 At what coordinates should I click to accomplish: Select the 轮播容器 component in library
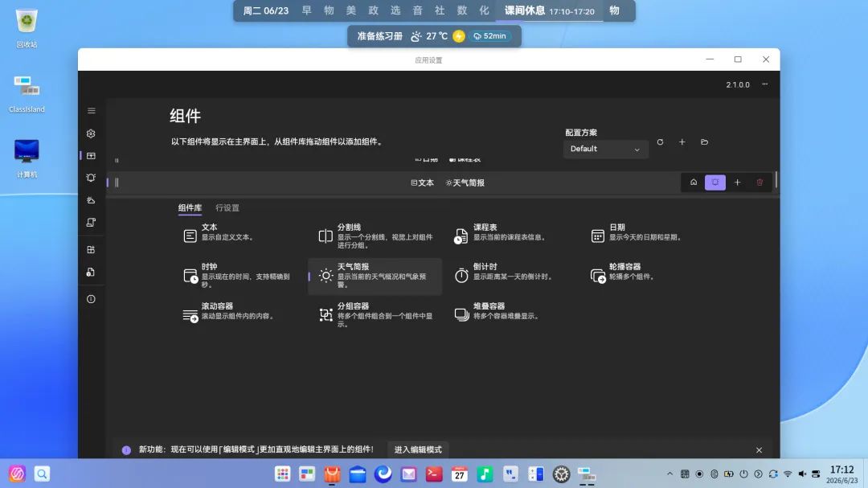tap(647, 276)
